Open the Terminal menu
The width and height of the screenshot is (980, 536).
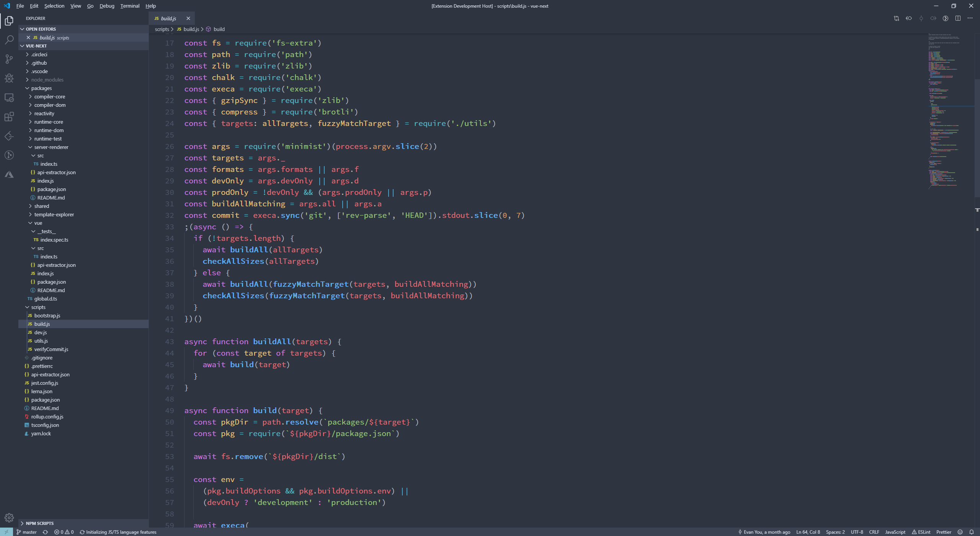click(130, 6)
